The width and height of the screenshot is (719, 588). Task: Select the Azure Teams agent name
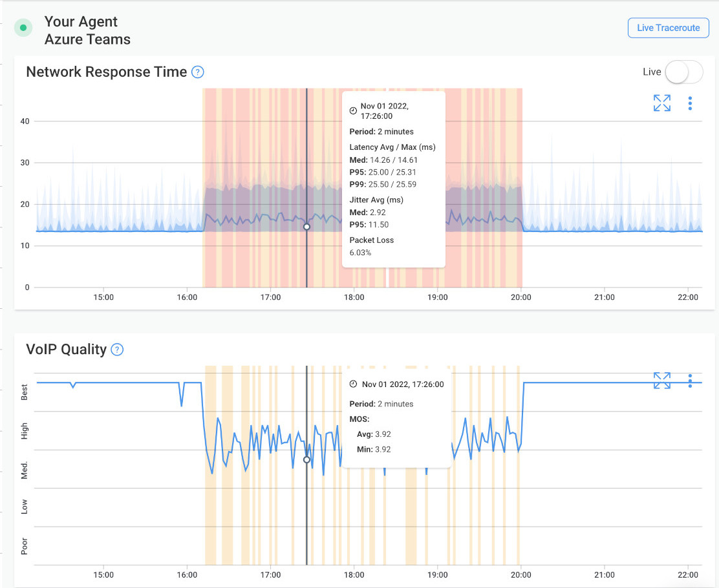(87, 39)
